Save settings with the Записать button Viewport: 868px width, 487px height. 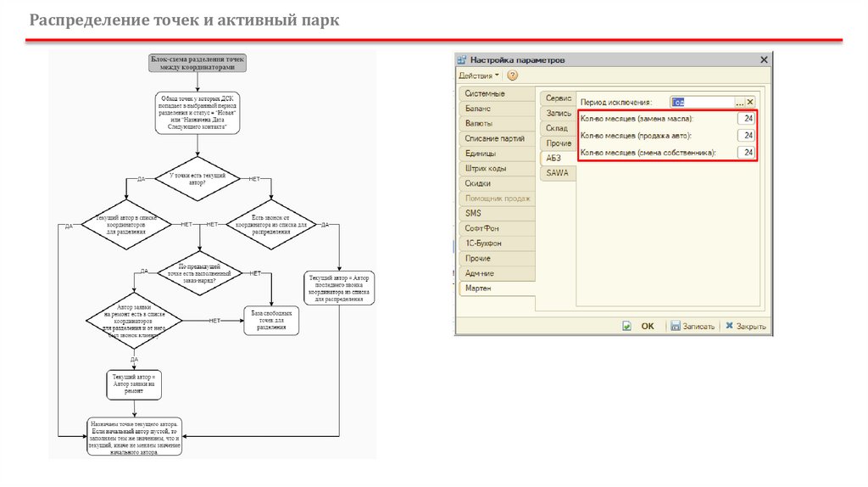(x=693, y=327)
